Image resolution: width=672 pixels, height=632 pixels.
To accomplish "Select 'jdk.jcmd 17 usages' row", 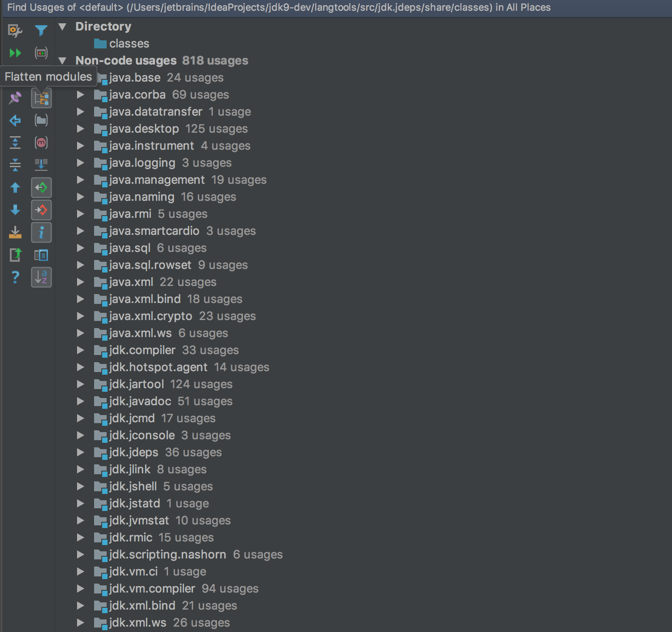I will pos(155,418).
